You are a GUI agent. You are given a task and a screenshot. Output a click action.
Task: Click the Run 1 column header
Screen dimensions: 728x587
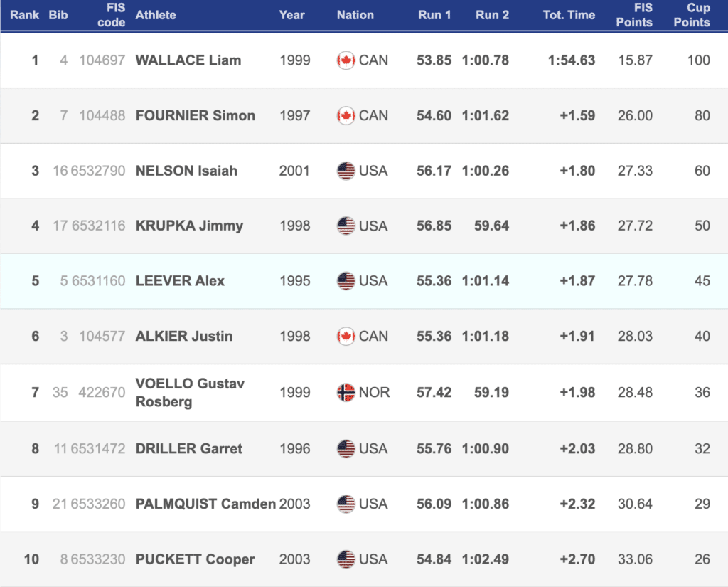(434, 15)
